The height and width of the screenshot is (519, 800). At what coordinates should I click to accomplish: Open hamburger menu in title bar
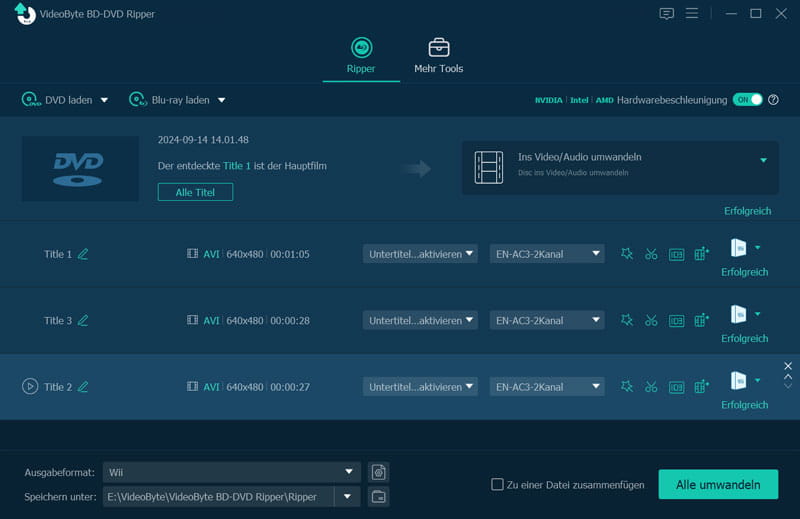point(692,13)
